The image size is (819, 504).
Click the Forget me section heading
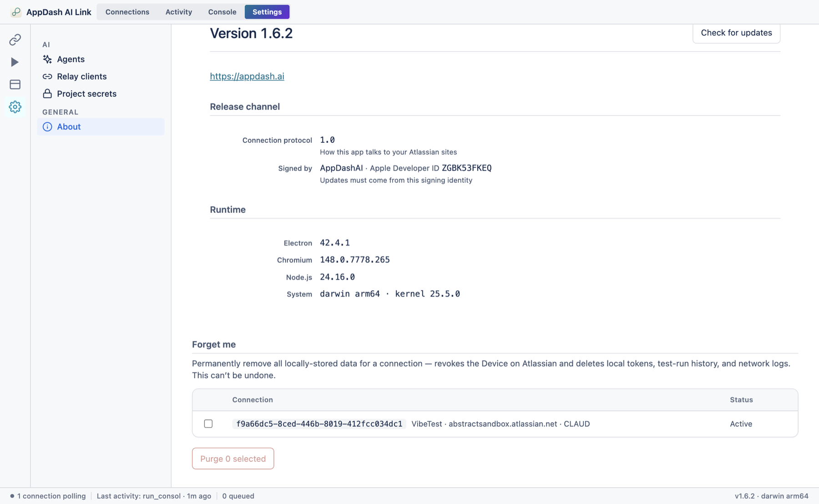(x=214, y=344)
